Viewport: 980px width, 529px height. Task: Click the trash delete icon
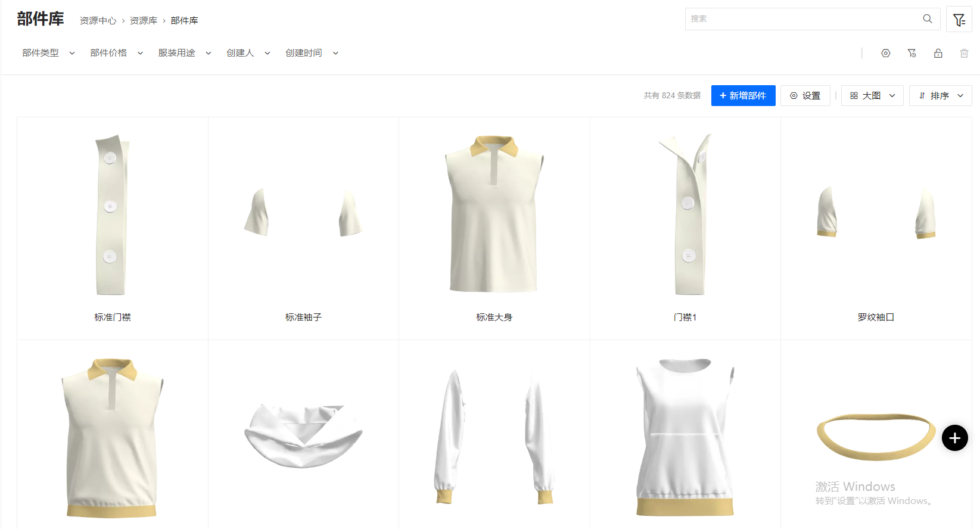[x=964, y=54]
